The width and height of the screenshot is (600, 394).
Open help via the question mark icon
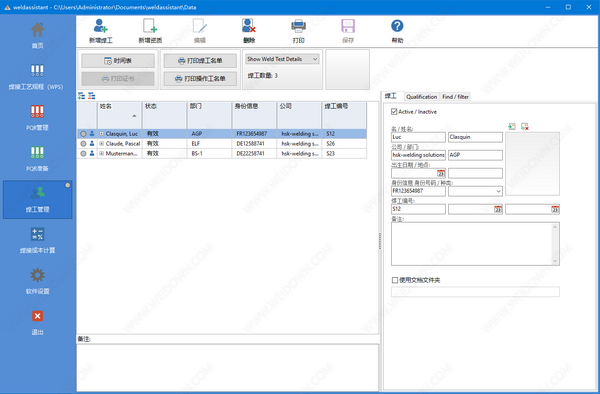point(397,26)
